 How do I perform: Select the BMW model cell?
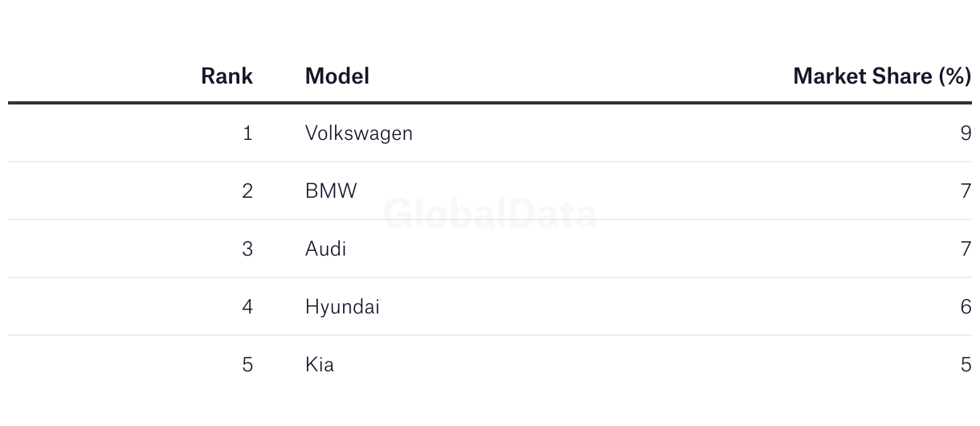331,191
